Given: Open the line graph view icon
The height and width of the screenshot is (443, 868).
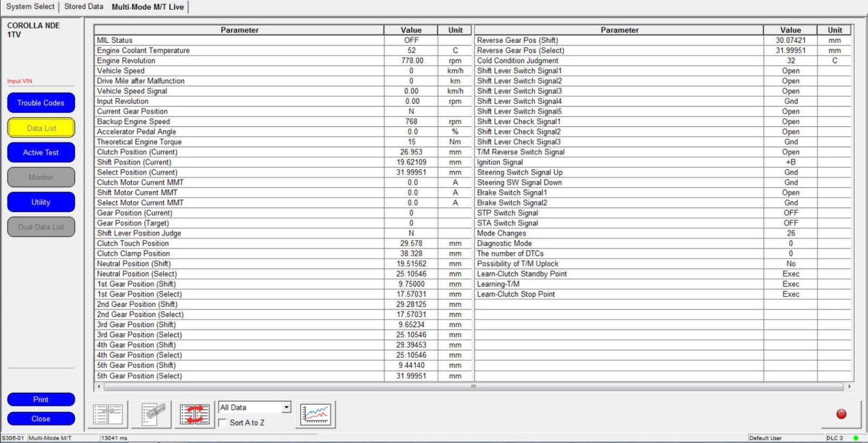Looking at the screenshot, I should [316, 415].
